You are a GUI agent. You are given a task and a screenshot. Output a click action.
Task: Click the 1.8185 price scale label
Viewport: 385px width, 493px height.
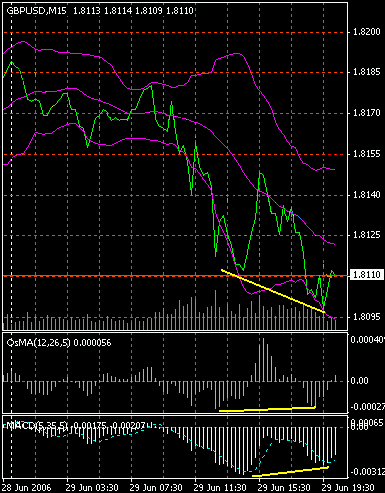tap(367, 72)
